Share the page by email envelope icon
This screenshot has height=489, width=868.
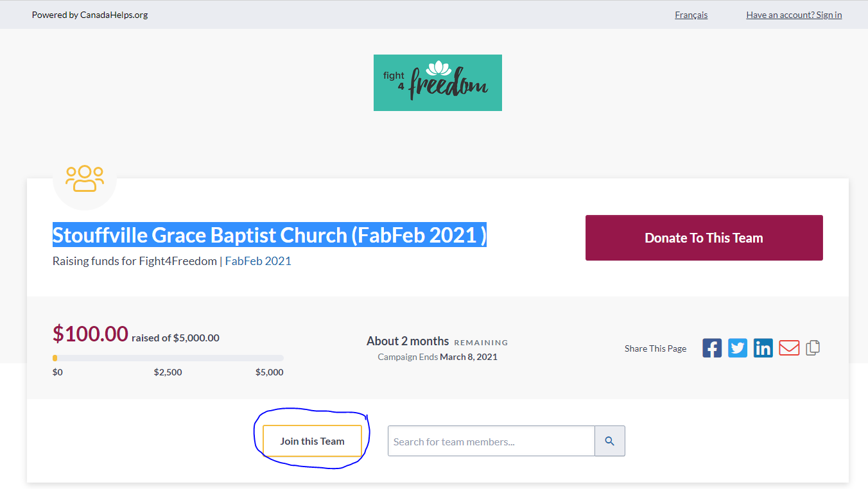click(789, 348)
